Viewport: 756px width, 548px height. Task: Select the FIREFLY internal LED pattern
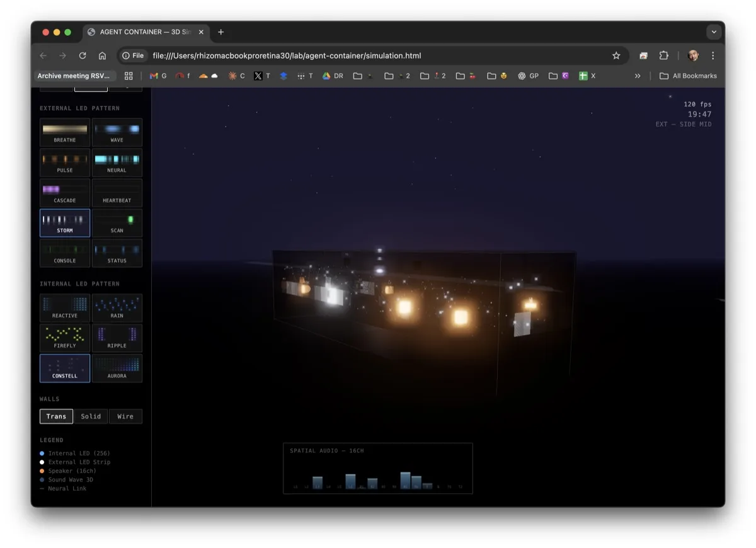point(64,338)
